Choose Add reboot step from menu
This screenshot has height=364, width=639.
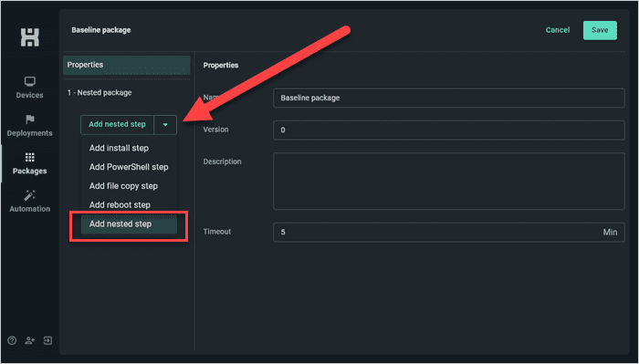(x=129, y=204)
